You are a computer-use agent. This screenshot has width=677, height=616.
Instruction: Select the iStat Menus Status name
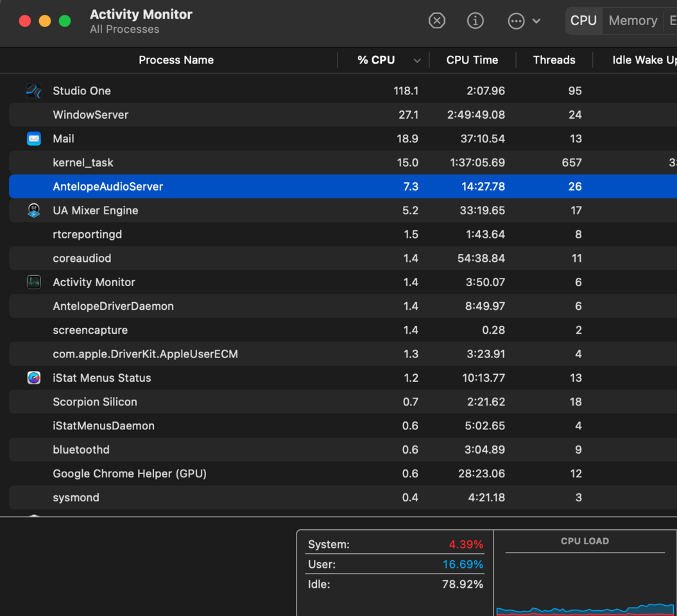[102, 378]
